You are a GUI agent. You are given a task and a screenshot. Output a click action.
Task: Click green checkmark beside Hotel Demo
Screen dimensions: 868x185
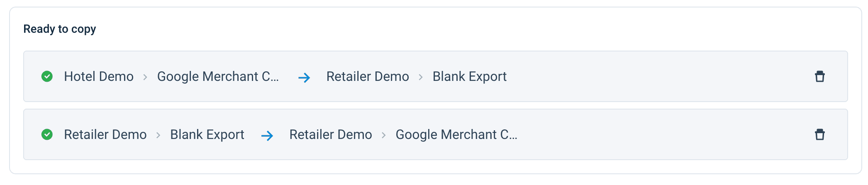[47, 76]
